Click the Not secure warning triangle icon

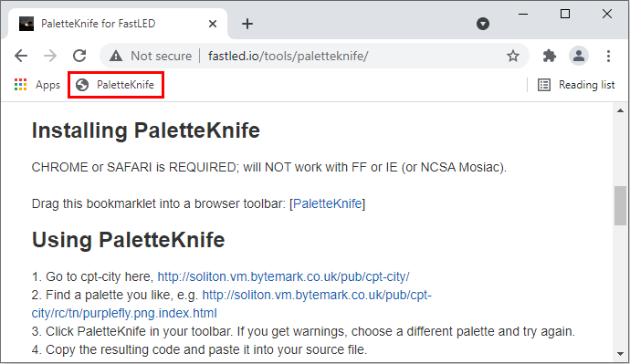pyautogui.click(x=116, y=56)
